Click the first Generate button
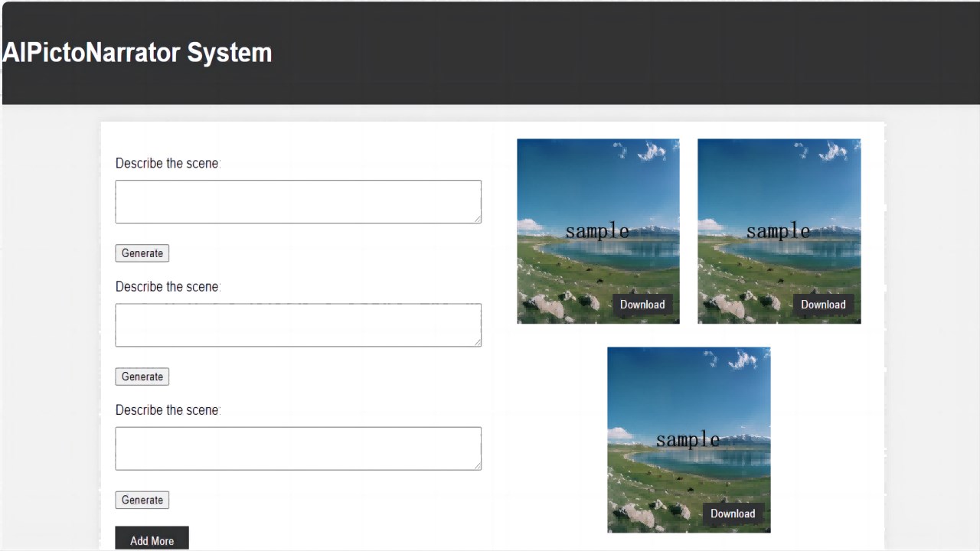This screenshot has height=551, width=980. click(x=142, y=253)
